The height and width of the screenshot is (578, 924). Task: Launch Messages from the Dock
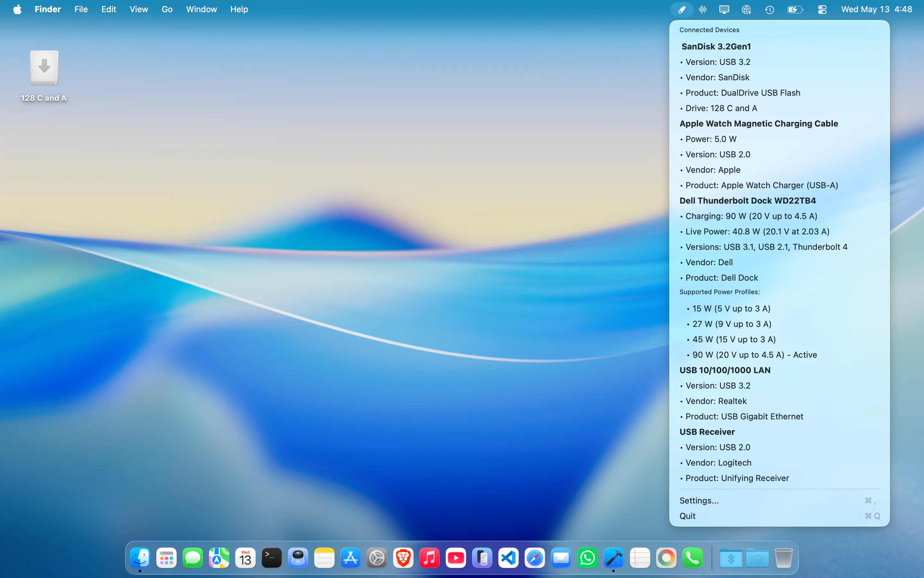[x=193, y=558]
